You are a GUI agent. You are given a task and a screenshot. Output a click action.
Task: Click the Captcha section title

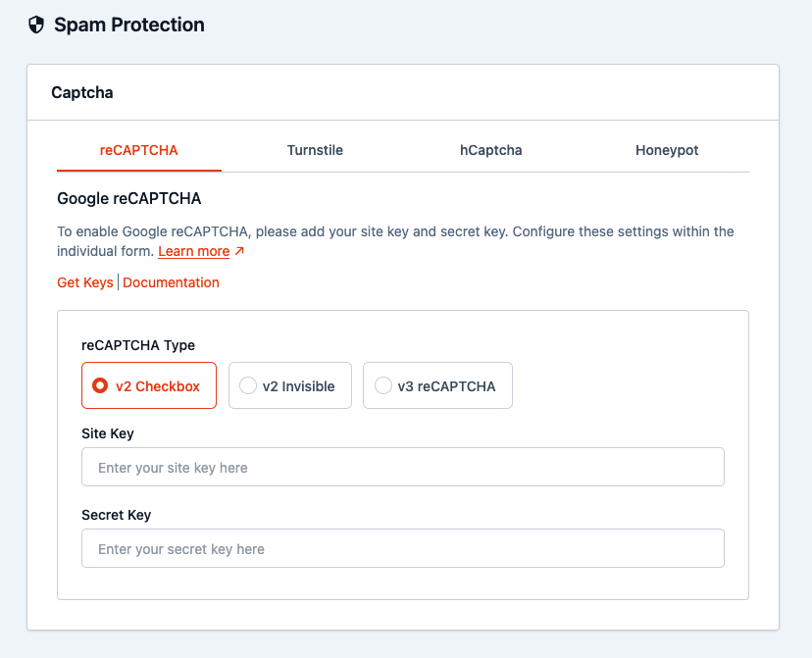[x=82, y=92]
